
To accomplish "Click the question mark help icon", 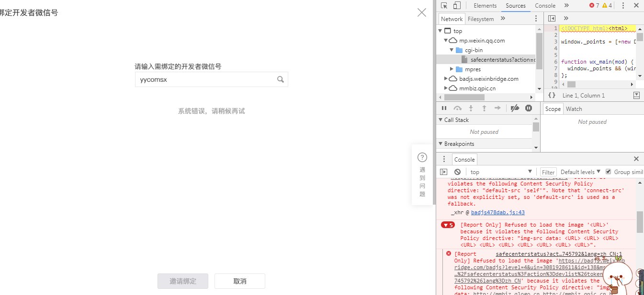I will coord(422,157).
